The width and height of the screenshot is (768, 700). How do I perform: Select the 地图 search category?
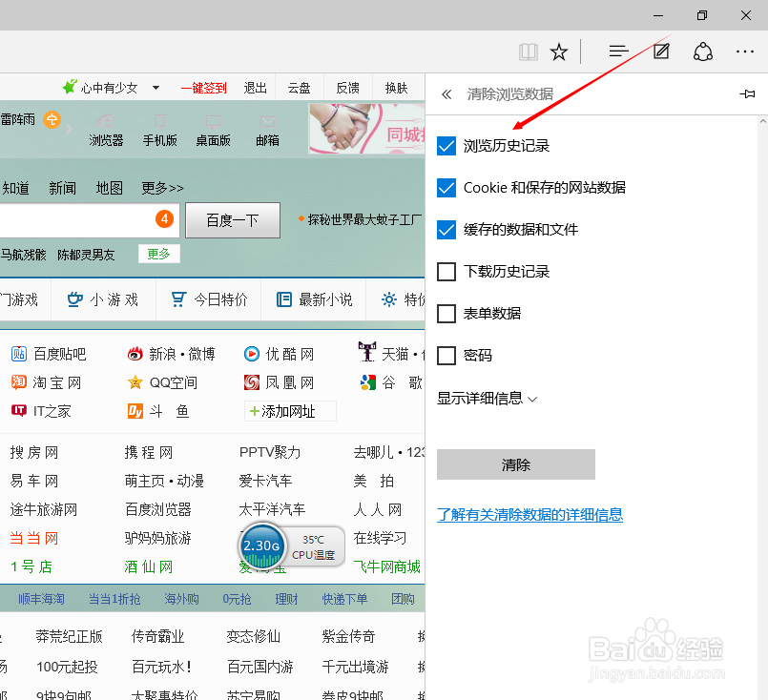[109, 188]
